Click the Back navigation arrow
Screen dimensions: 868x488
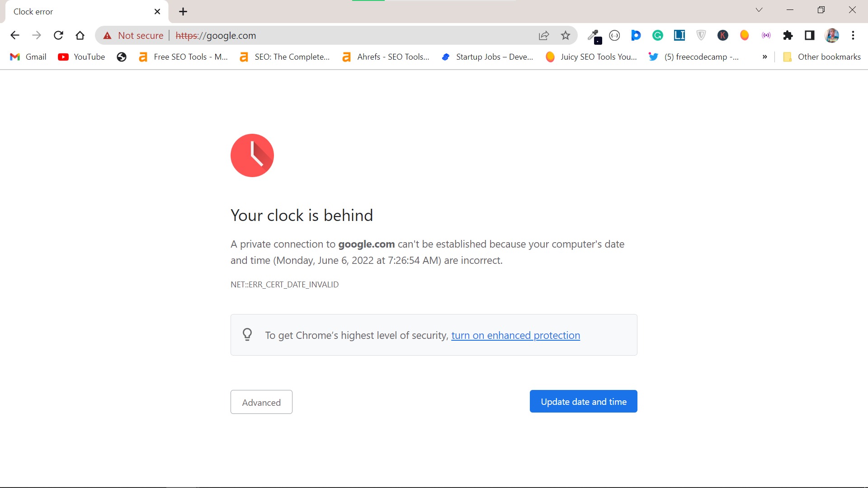[x=15, y=35]
